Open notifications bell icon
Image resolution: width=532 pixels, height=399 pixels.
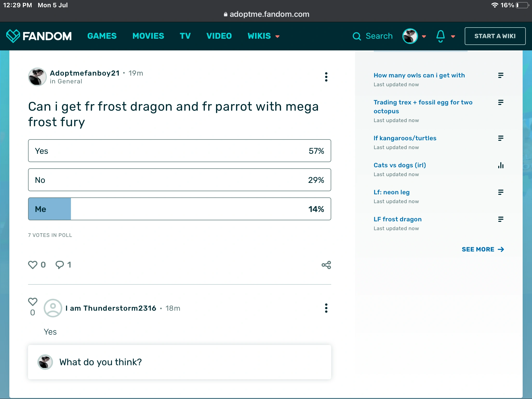(x=440, y=36)
